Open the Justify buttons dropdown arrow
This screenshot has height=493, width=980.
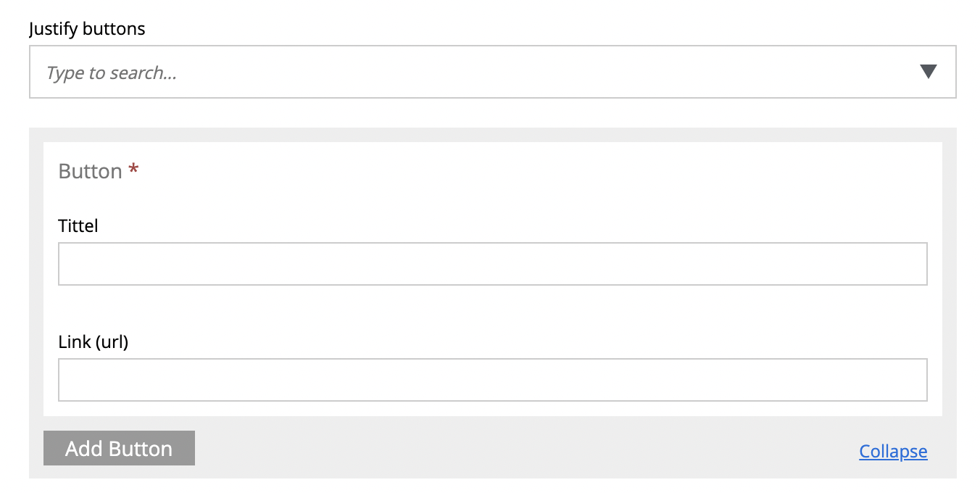[928, 72]
